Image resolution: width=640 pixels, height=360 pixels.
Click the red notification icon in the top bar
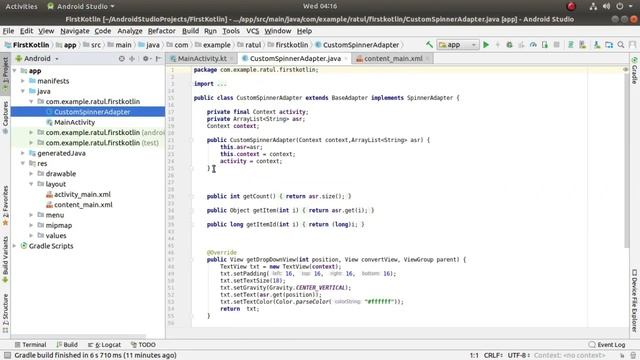[571, 6]
